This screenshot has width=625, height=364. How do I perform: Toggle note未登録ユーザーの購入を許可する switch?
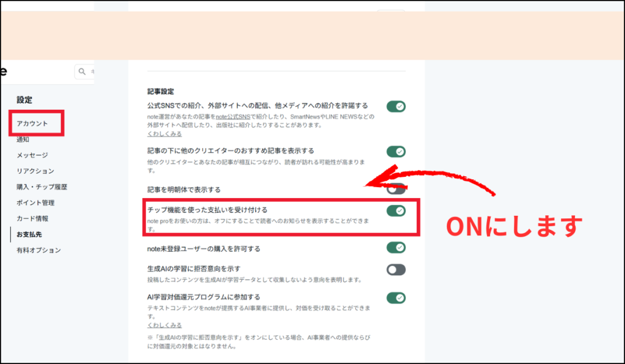pos(396,248)
